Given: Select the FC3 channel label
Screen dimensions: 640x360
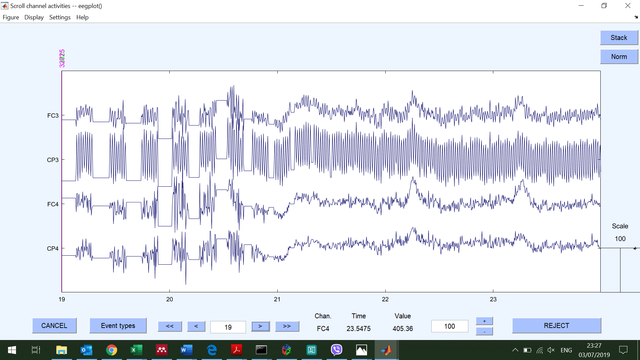Looking at the screenshot, I should 53,116.
